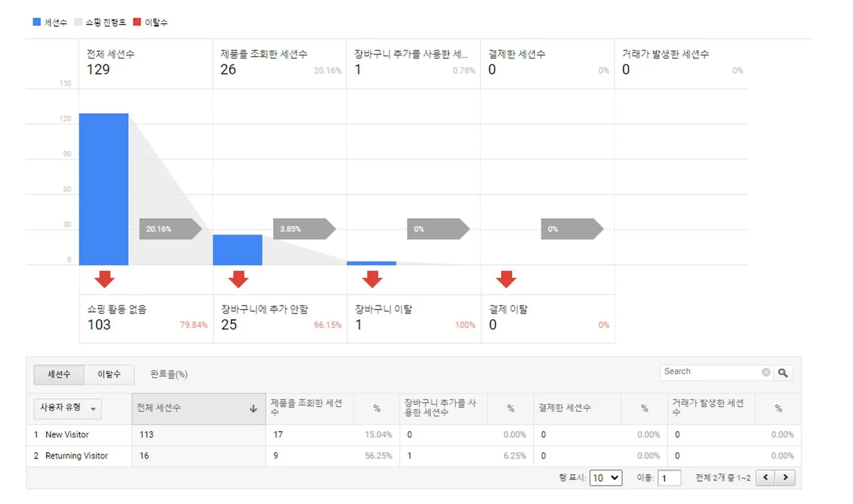Sort by 장바구니 추가를 사용한 세션수 column header
The width and height of the screenshot is (853, 504).
tap(443, 408)
